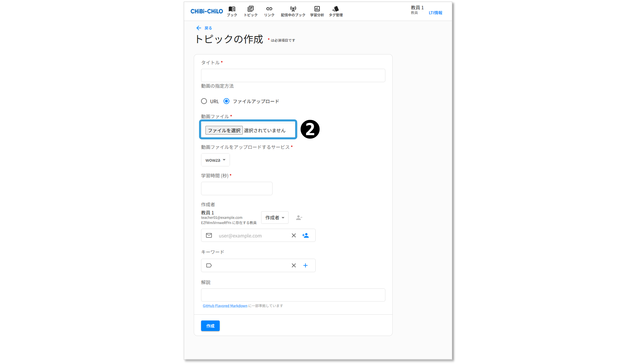Clear the author email field with X
Viewport: 636px width, 364px height.
294,235
